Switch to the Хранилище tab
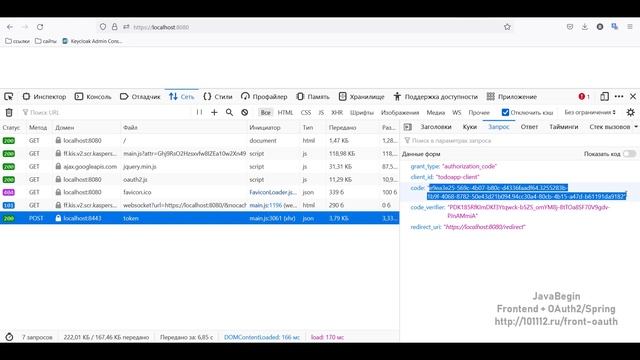Screen dimensions: 640x360 pyautogui.click(x=362, y=97)
